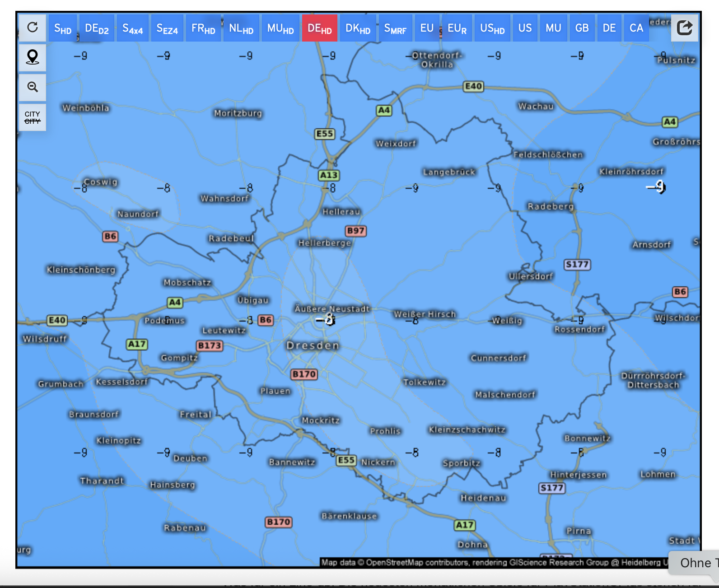The image size is (719, 588).
Task: Switch to the S HD model tab
Action: 63,28
